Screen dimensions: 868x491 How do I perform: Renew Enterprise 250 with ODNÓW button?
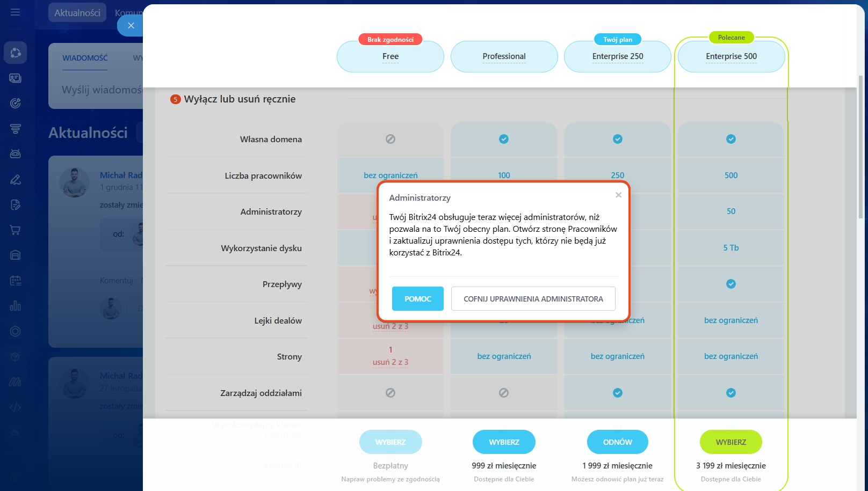618,442
